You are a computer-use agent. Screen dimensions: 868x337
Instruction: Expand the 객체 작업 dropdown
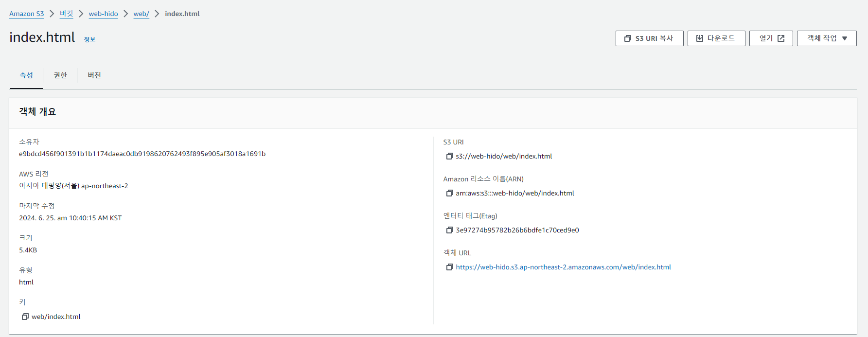(x=827, y=38)
